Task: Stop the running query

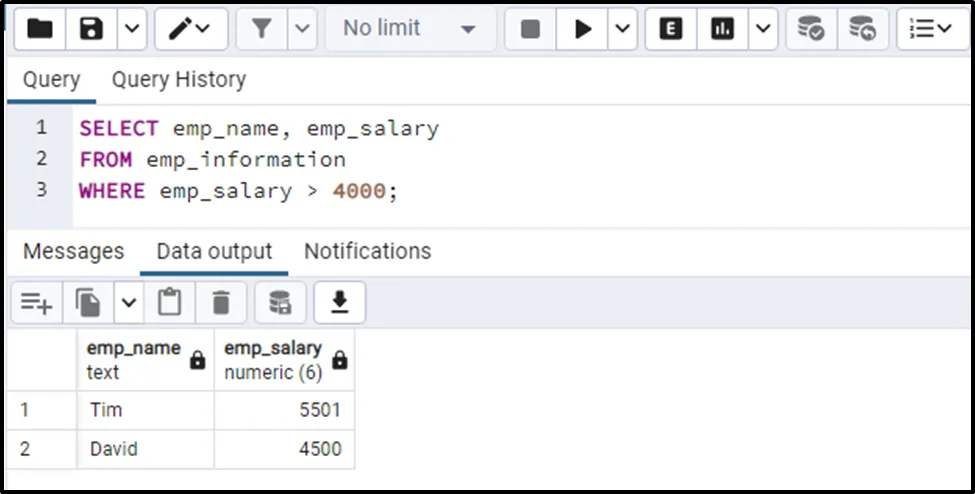Action: pos(531,29)
